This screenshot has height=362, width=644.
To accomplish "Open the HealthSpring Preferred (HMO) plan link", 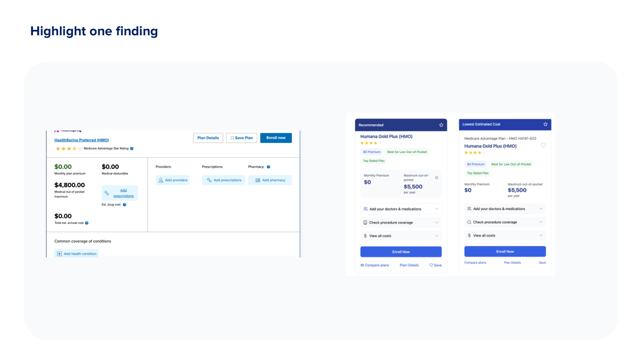I will click(81, 140).
